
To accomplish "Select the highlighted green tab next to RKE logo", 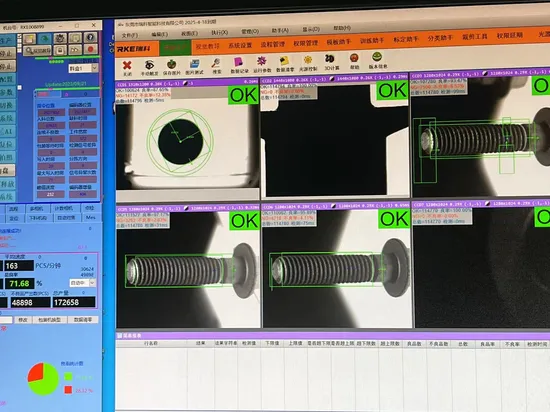I will [x=175, y=47].
